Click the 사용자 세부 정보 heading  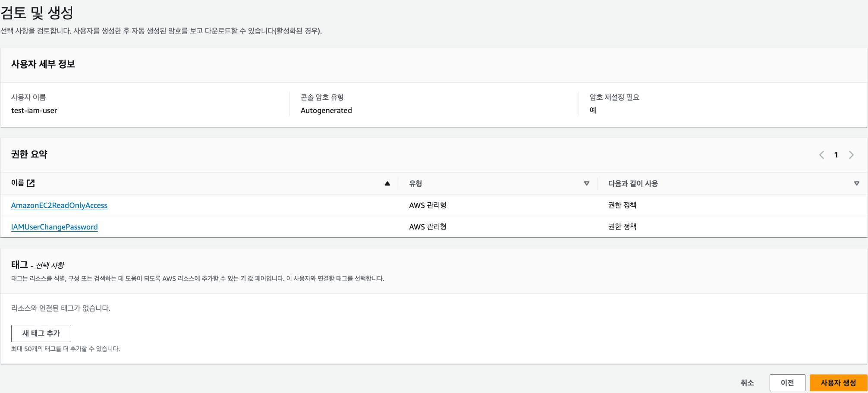point(43,64)
